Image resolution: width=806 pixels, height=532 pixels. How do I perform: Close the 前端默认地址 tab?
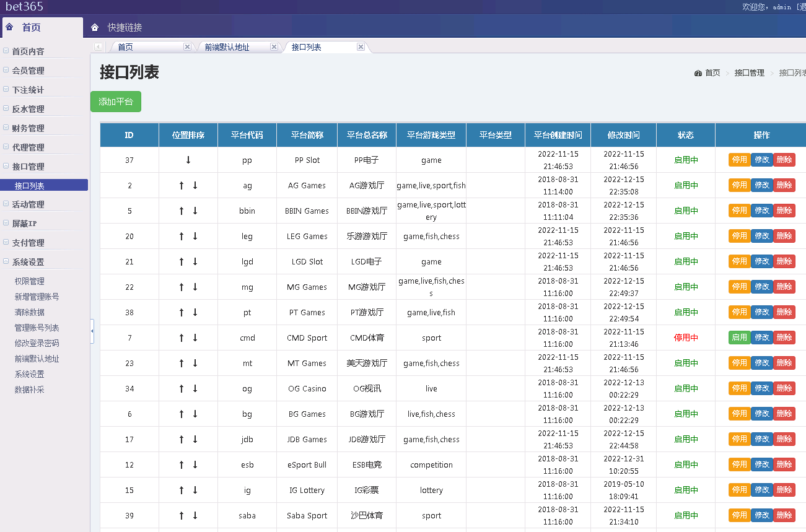point(274,47)
